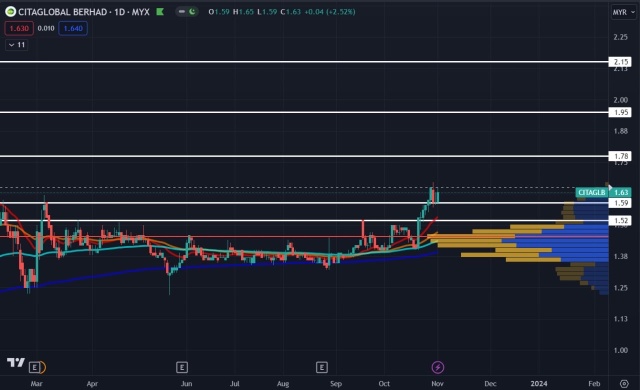This screenshot has width=640, height=390.
Task: Select the 1.59 horizontal line price label
Action: click(620, 203)
